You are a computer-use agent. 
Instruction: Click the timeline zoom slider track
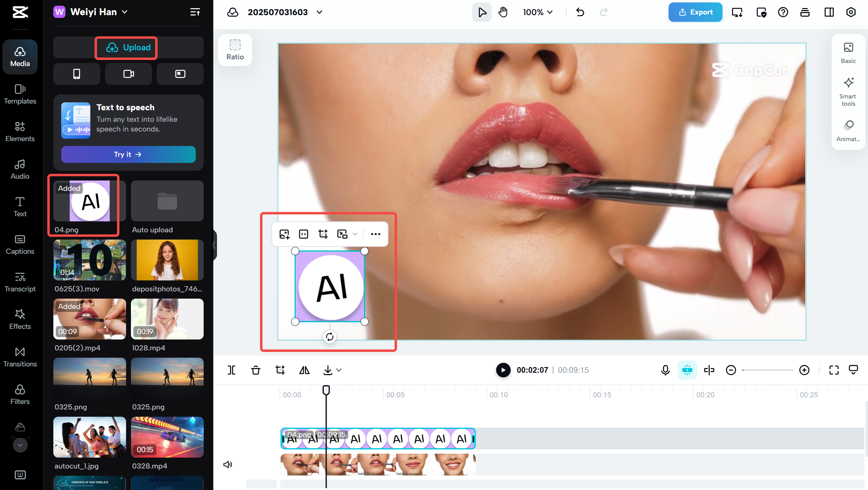768,370
